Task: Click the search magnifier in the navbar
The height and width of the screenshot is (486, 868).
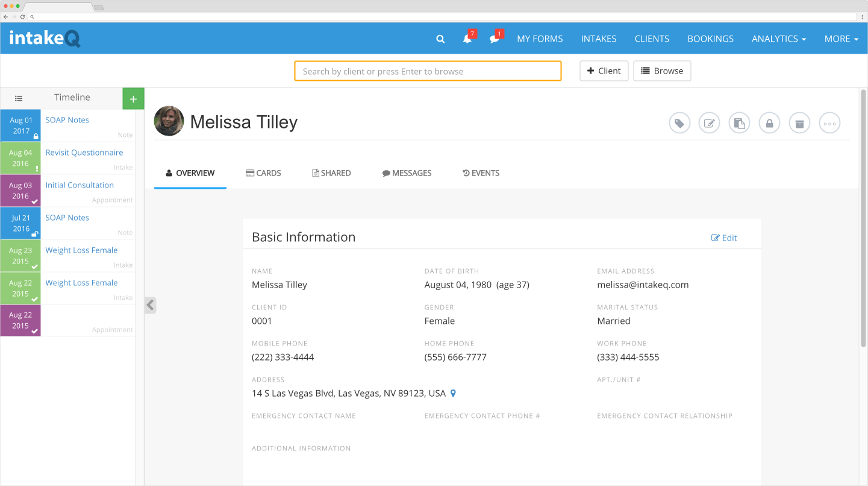Action: click(440, 39)
